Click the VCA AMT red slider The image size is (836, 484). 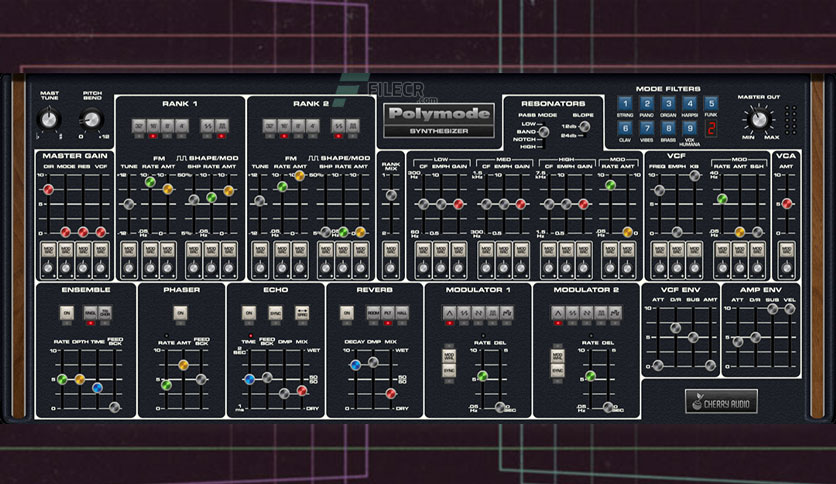787,203
